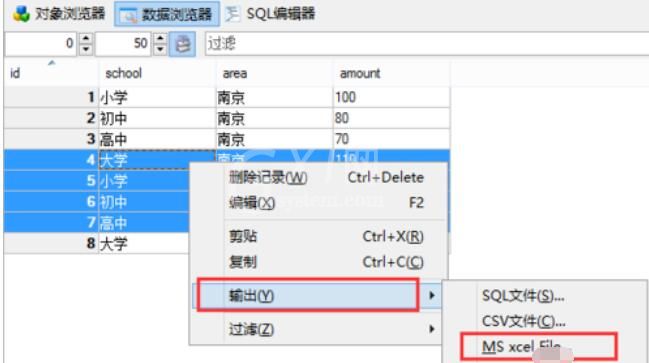
Task: Select row 2 school cell 初中
Action: pos(157,118)
